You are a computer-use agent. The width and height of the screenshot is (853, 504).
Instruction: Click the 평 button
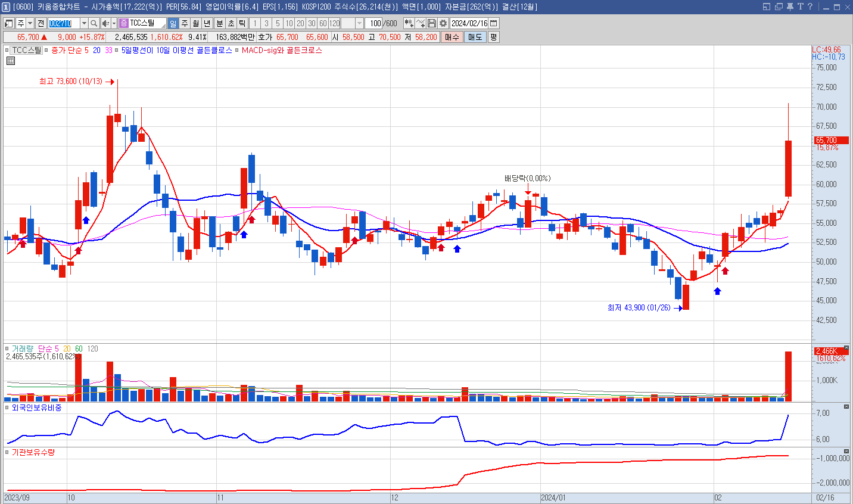click(x=493, y=37)
